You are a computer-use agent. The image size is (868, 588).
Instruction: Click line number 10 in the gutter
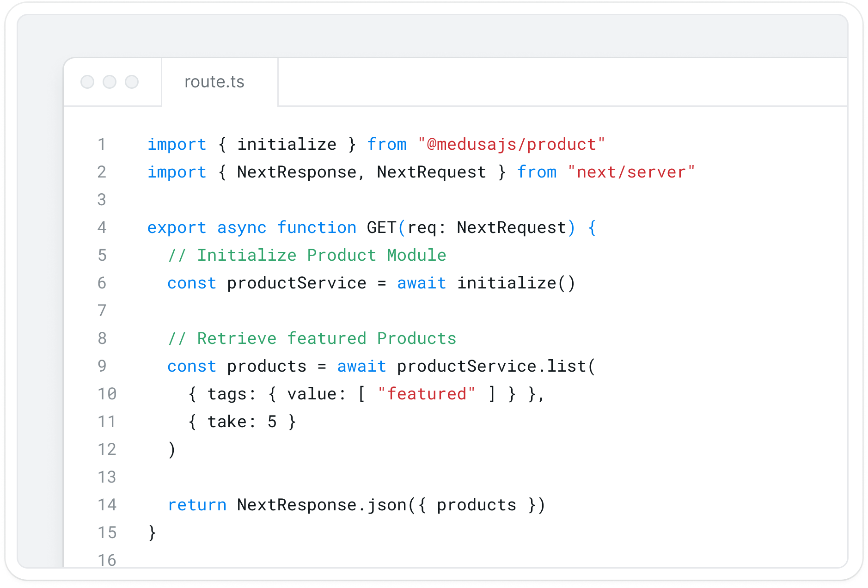(x=107, y=394)
